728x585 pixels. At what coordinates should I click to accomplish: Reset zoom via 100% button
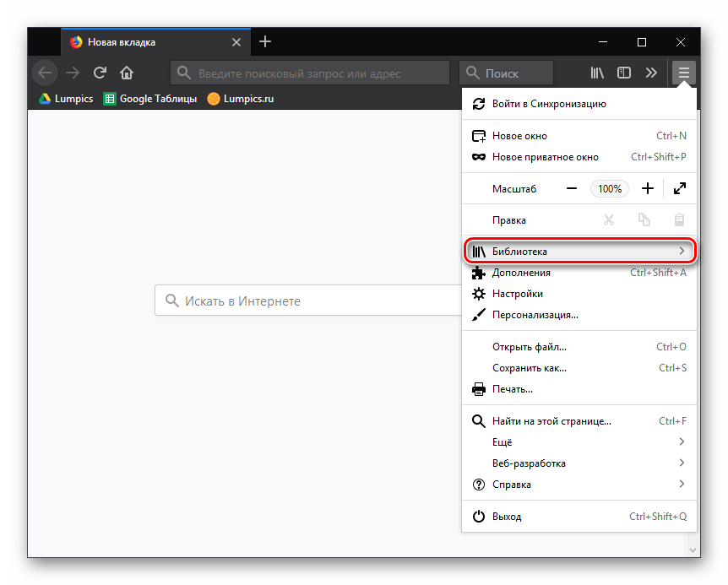coord(610,189)
